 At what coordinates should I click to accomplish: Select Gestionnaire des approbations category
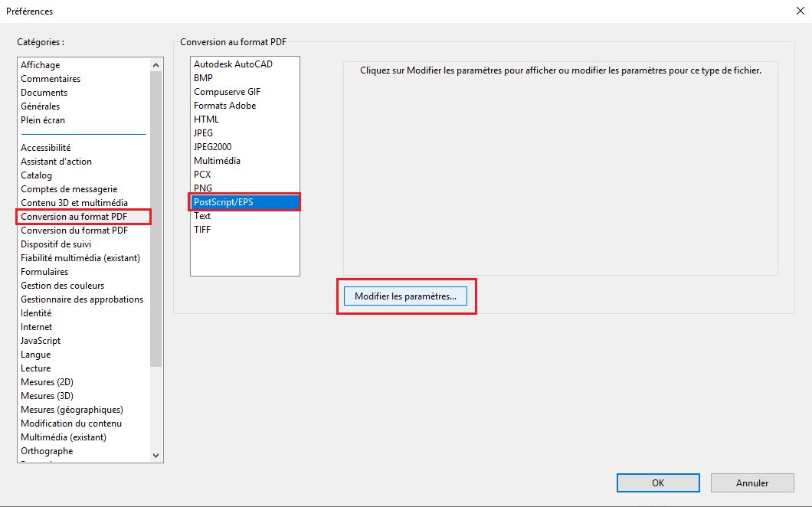[x=82, y=299]
